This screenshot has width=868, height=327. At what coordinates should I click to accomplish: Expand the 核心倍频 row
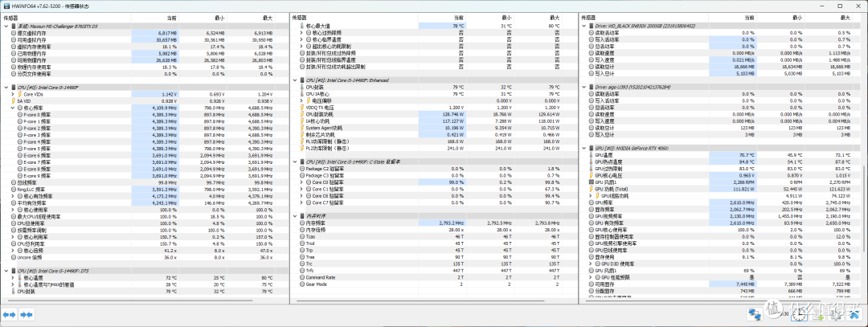(12, 250)
